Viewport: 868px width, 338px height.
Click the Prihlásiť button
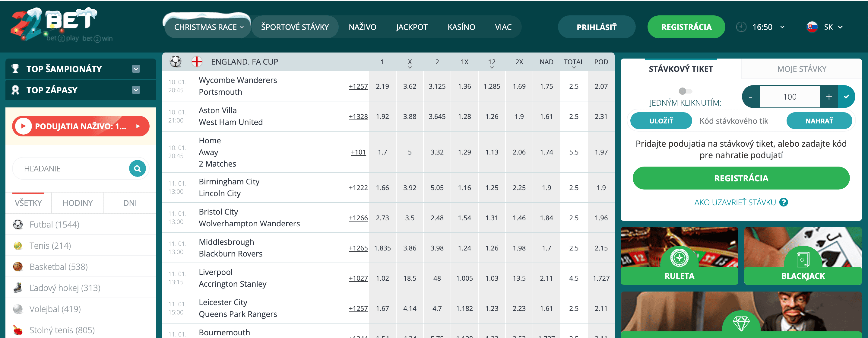tap(597, 27)
